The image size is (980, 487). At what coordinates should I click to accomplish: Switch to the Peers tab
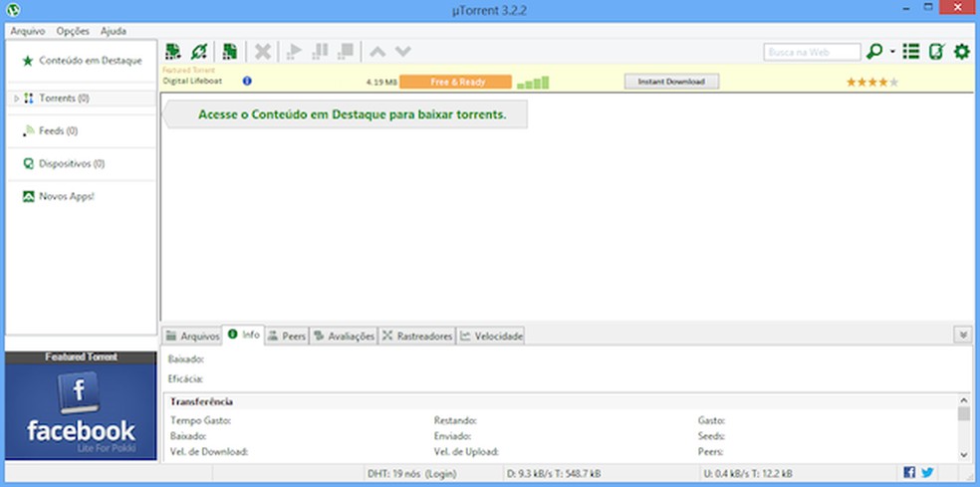point(287,336)
